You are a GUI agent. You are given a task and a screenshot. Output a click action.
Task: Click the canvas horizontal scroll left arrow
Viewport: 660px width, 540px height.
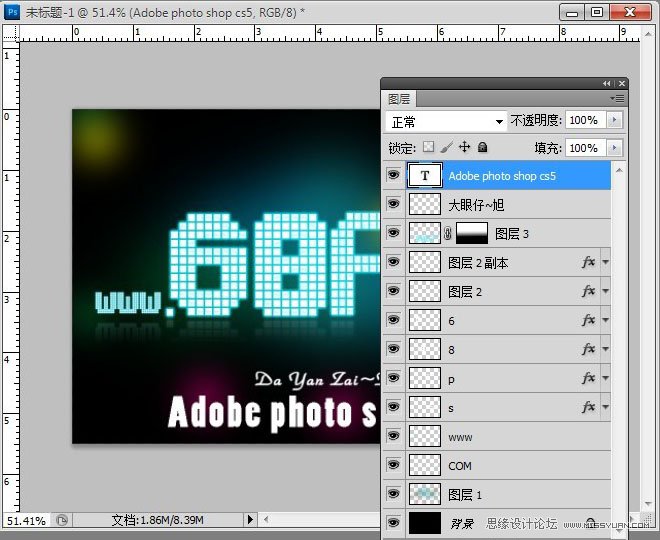pyautogui.click(x=266, y=520)
